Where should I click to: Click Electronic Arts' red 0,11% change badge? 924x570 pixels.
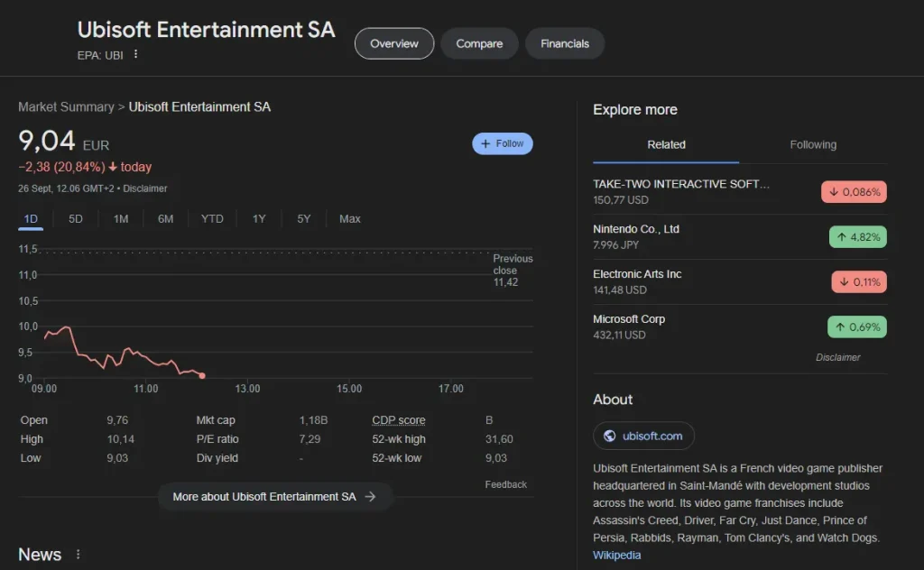(858, 282)
